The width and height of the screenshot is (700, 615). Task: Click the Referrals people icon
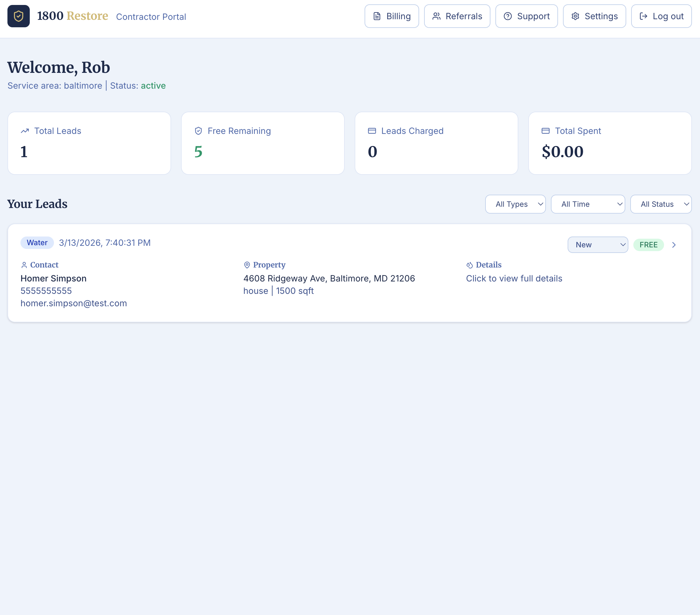coord(437,16)
